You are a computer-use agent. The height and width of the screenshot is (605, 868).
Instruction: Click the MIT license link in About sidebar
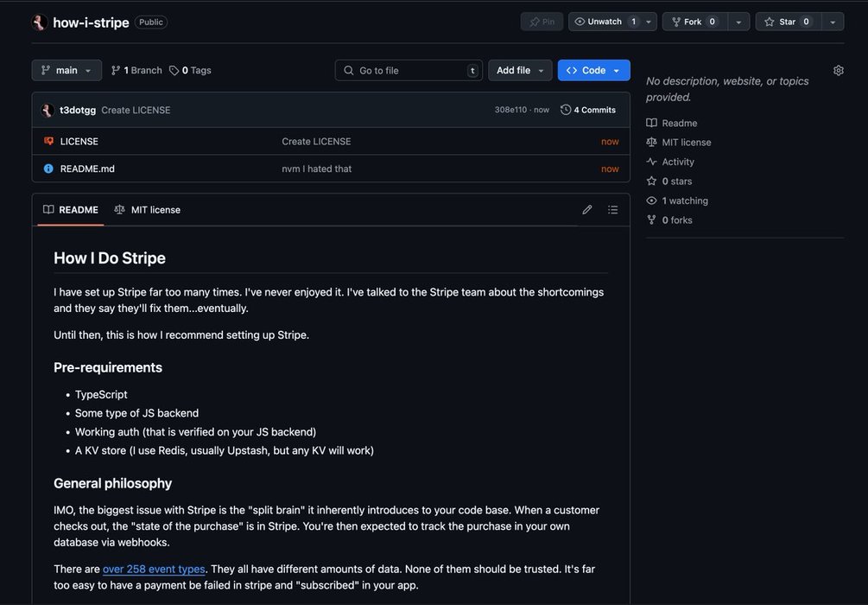coord(687,143)
